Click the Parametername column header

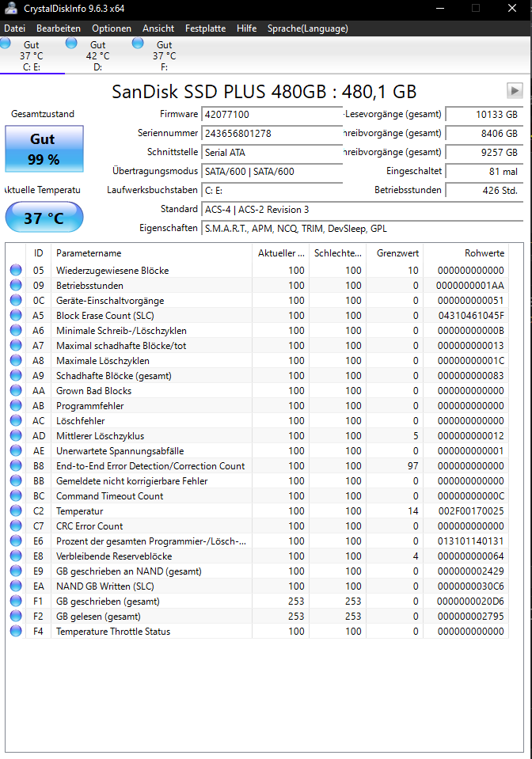(x=151, y=253)
